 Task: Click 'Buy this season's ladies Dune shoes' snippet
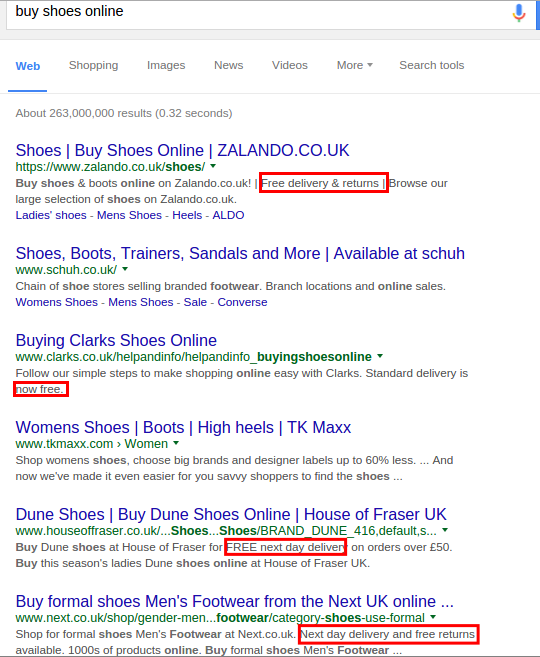[193, 563]
